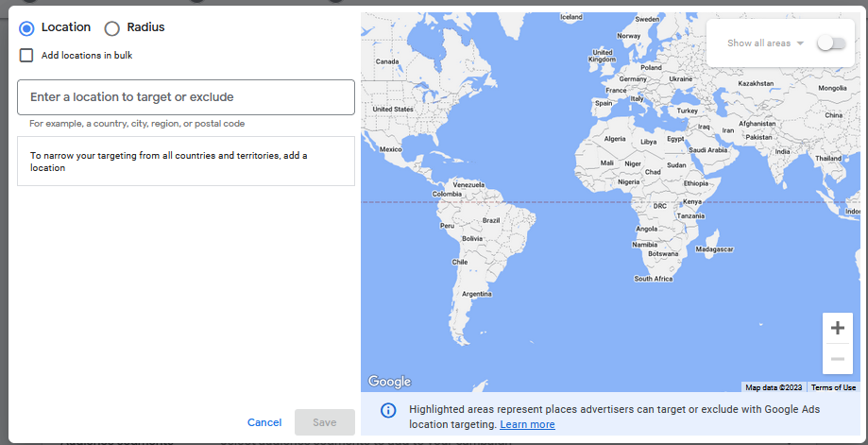The image size is (868, 445).
Task: Click the Bolivia label on the map
Action: pyautogui.click(x=472, y=238)
